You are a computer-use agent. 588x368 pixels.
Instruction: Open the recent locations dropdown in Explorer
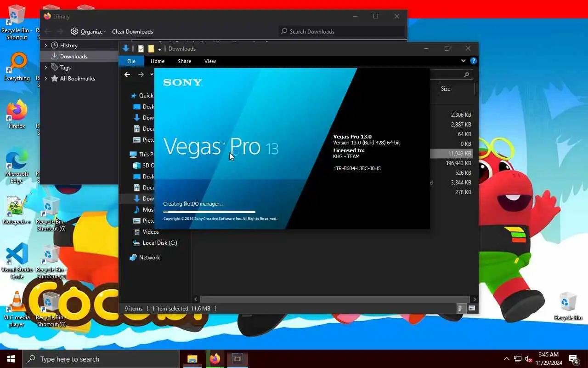click(x=152, y=75)
